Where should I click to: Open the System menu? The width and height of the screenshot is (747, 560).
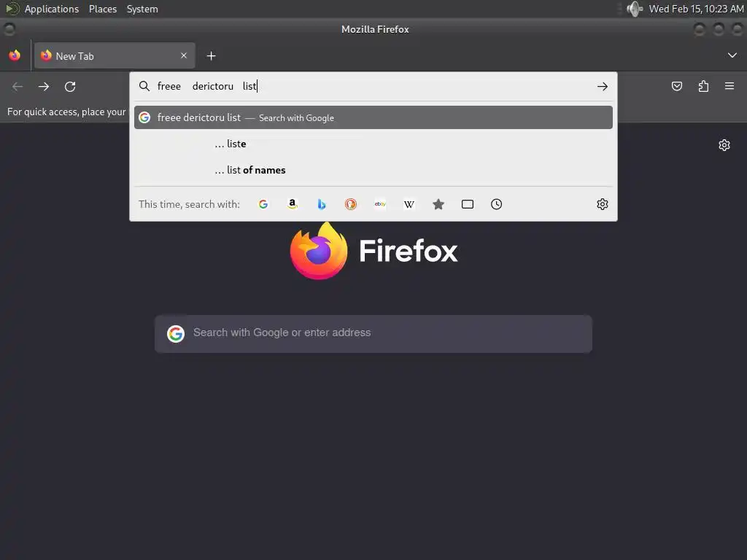click(x=142, y=9)
